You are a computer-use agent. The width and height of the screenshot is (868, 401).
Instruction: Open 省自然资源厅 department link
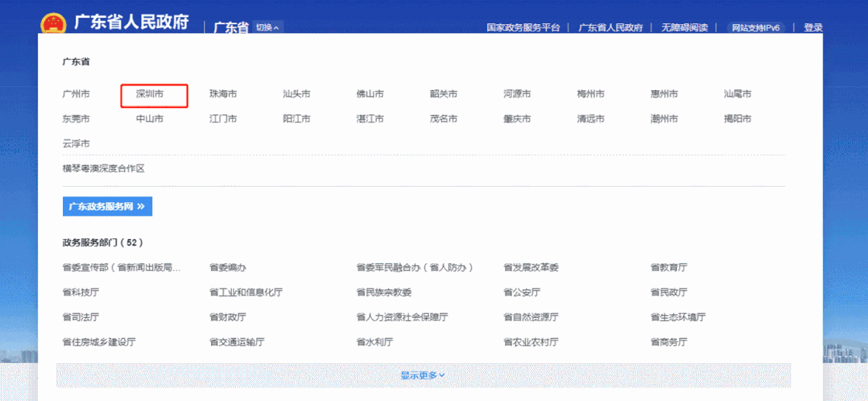coord(531,317)
